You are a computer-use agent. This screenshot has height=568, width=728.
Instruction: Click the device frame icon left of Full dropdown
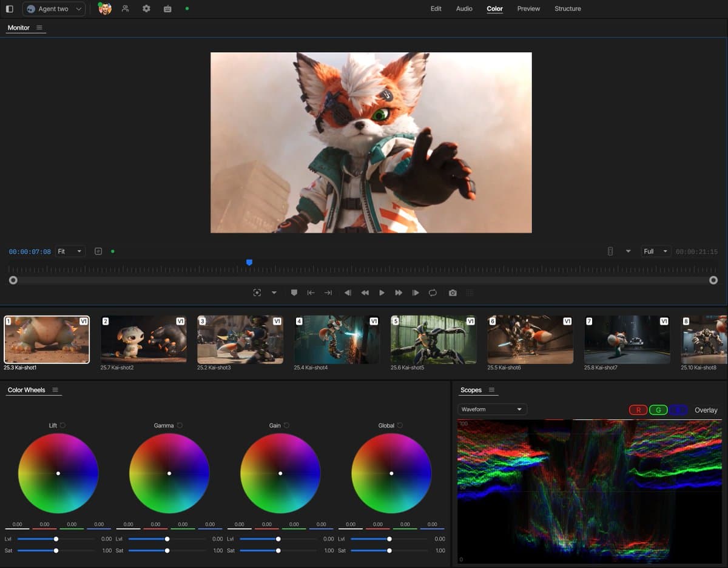tap(610, 251)
